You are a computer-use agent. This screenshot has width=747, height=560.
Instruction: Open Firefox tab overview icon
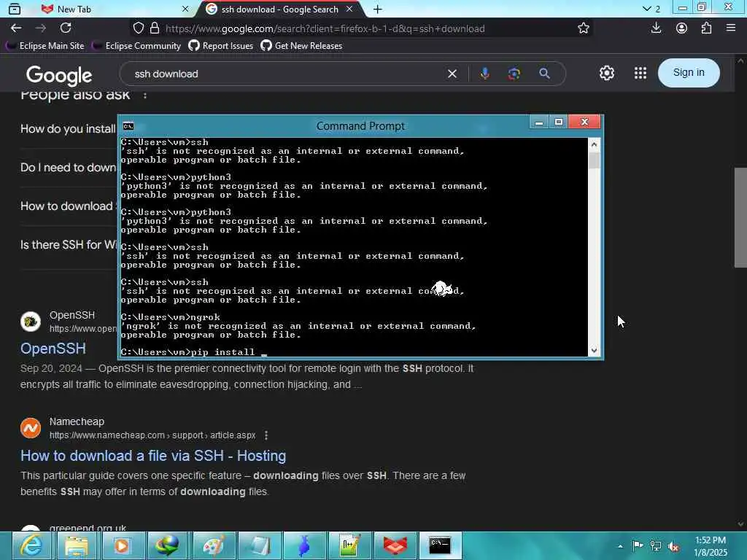(x=15, y=9)
